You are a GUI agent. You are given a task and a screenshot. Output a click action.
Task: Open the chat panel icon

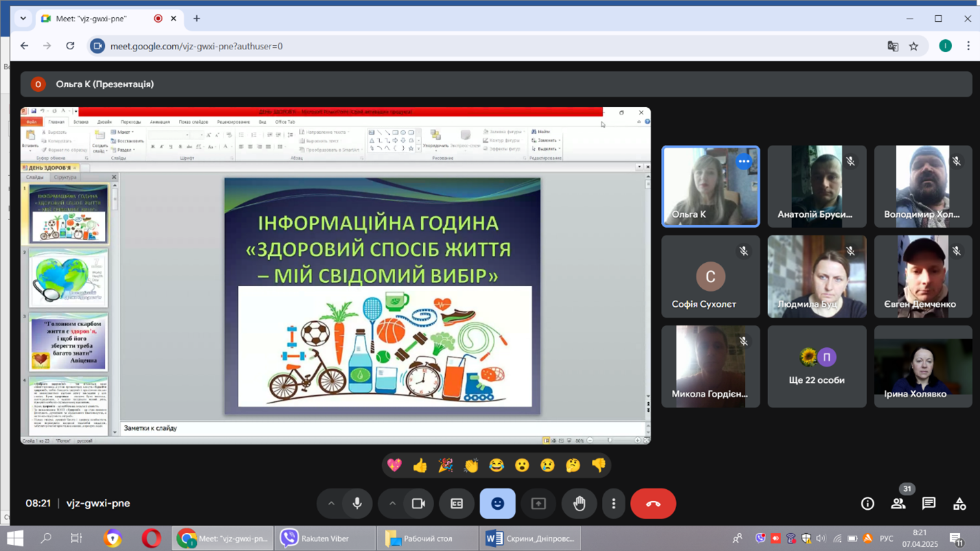coord(929,504)
